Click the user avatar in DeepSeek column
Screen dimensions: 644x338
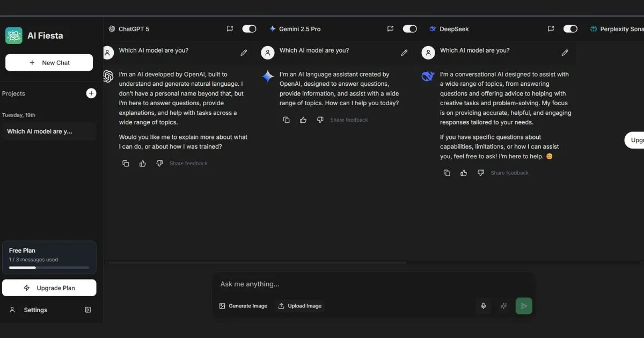(428, 53)
